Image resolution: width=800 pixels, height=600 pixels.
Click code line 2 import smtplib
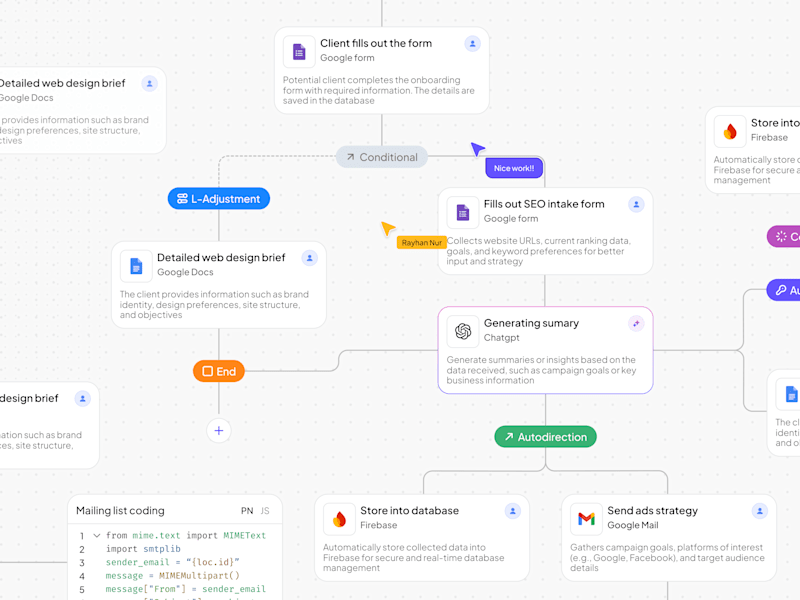point(143,549)
